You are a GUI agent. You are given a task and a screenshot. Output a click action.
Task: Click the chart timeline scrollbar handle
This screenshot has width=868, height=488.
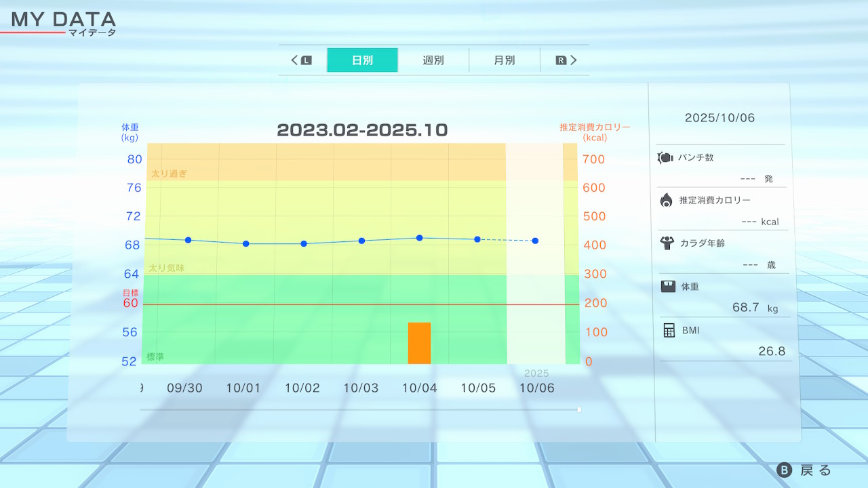click(x=579, y=409)
